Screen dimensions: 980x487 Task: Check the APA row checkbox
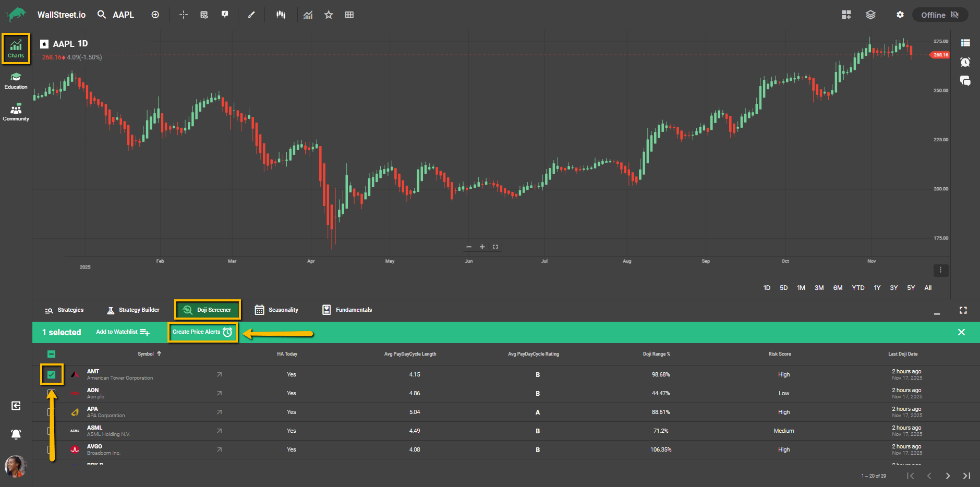tap(51, 412)
